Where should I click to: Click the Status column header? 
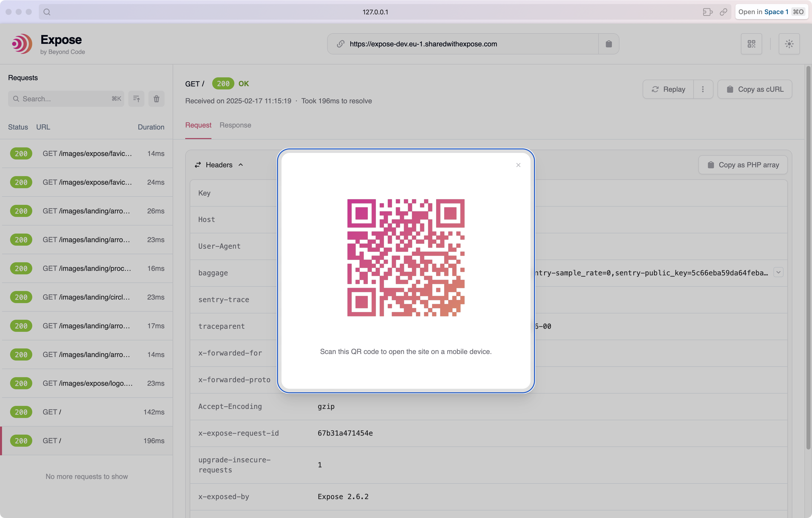click(18, 127)
